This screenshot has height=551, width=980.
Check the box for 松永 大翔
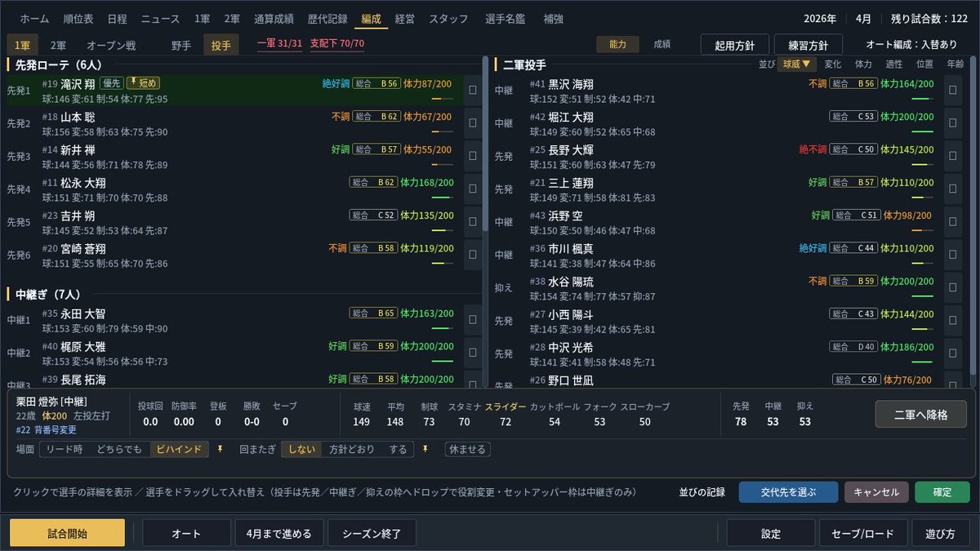point(472,188)
